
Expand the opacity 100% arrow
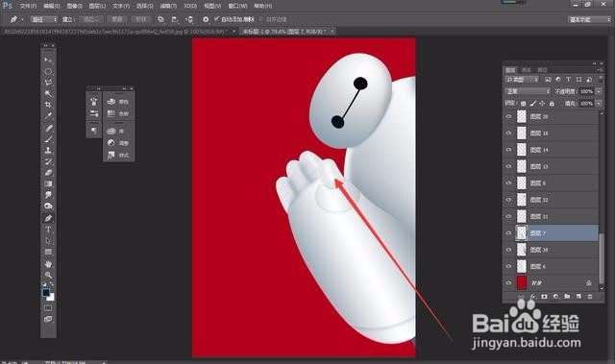599,91
